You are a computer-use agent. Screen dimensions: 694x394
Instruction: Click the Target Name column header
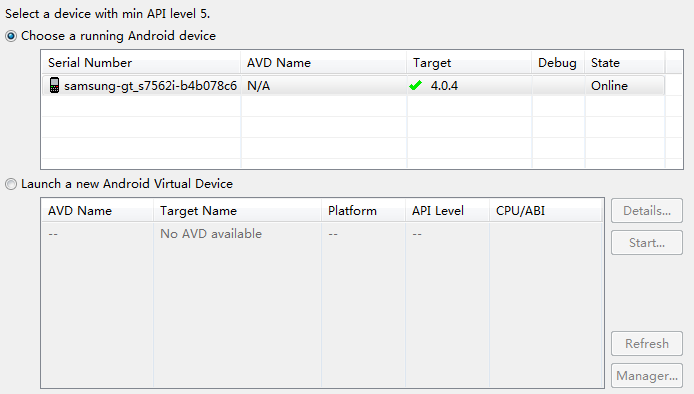pos(237,210)
